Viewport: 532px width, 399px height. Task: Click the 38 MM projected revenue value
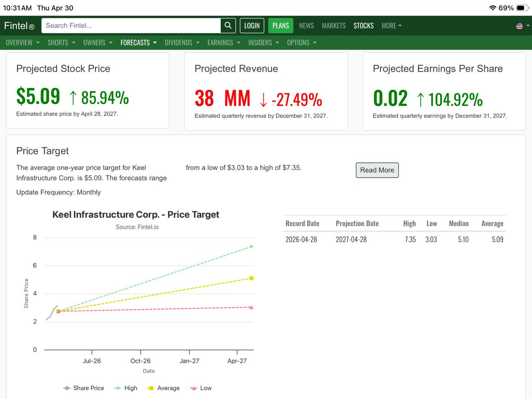tap(223, 98)
